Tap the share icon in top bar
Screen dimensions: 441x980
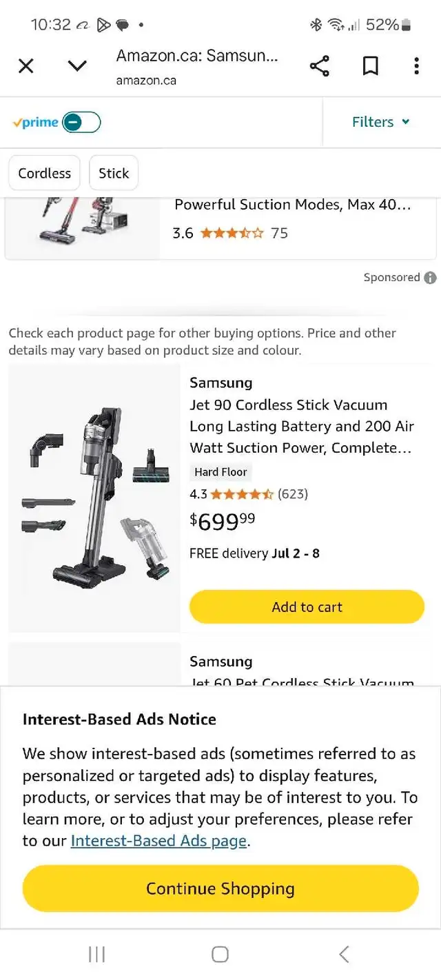point(319,66)
